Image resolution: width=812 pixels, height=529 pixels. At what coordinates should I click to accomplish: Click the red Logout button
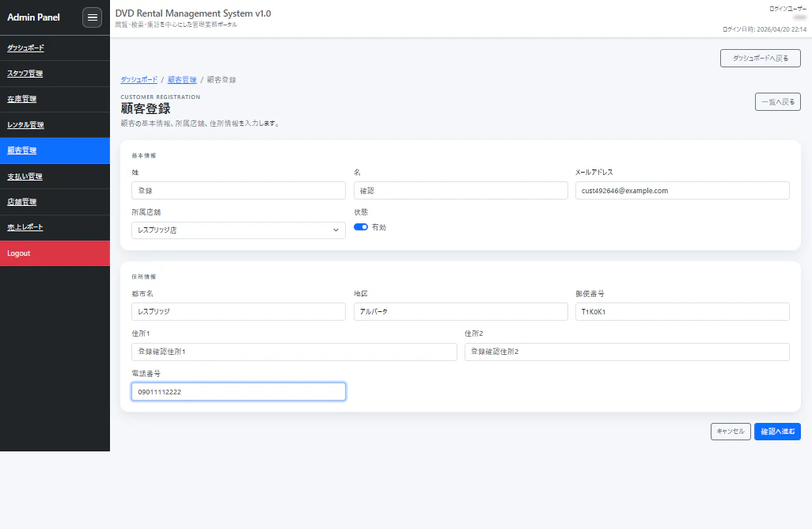pyautogui.click(x=55, y=253)
